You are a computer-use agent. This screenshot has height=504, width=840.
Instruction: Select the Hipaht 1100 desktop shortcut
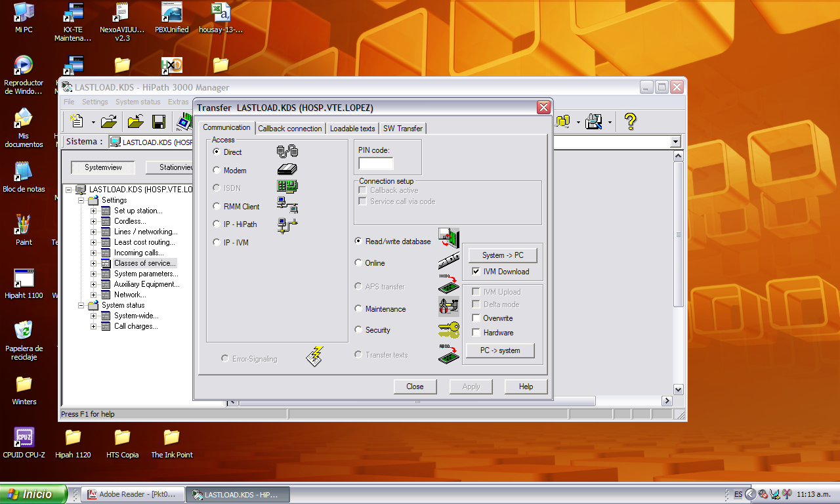coord(24,283)
